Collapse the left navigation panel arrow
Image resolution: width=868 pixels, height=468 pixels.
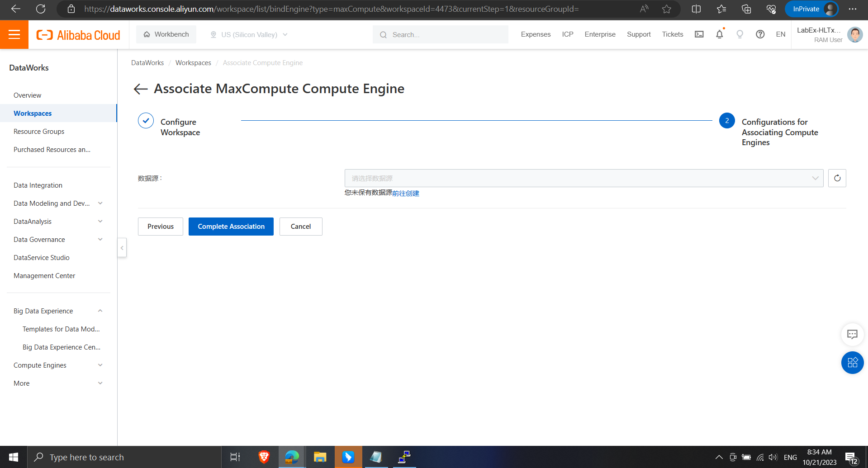[x=122, y=248]
